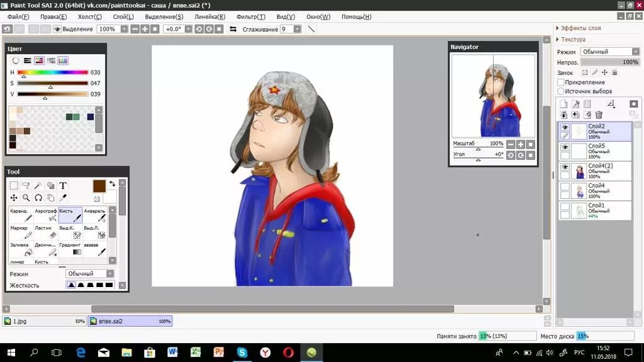Open the Фильтр(T) menu
644x362 pixels.
click(x=250, y=17)
